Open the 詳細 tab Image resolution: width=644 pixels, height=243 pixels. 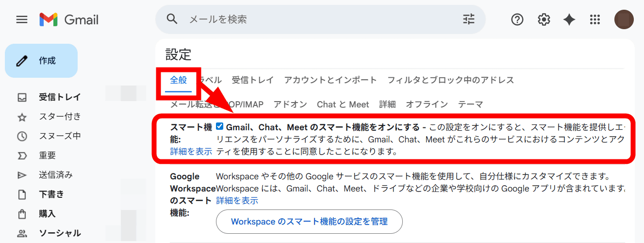(x=387, y=104)
